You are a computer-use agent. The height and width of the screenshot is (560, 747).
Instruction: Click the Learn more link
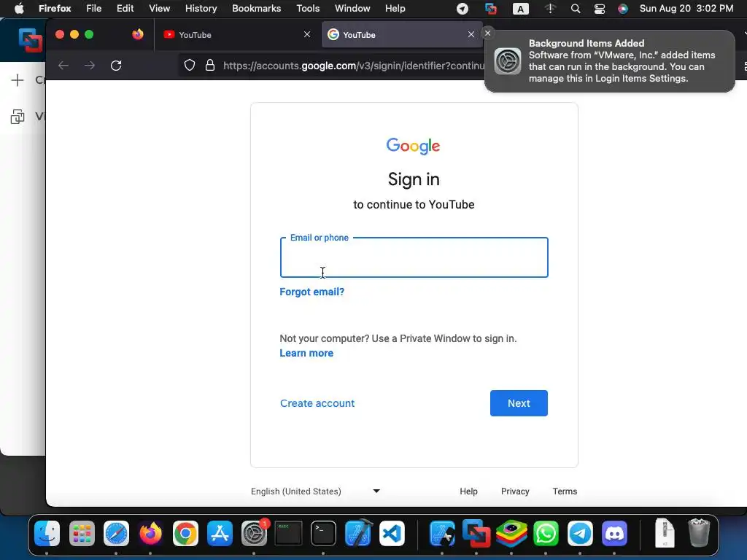click(x=306, y=354)
